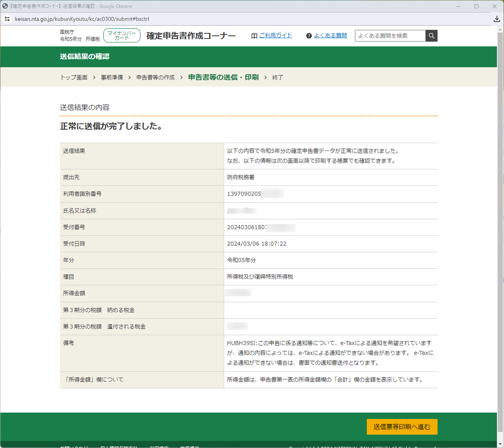
Task: Focus the よくある質問を検索 search field
Action: point(390,36)
